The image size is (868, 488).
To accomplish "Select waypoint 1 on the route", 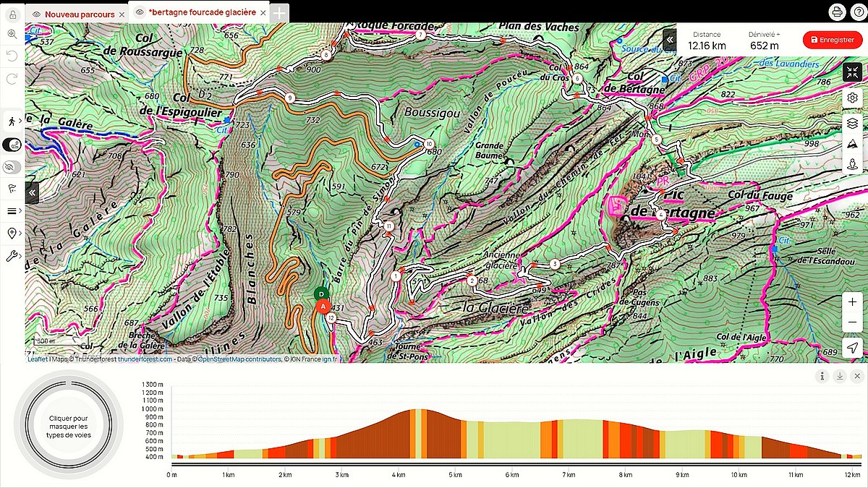I will point(396,275).
